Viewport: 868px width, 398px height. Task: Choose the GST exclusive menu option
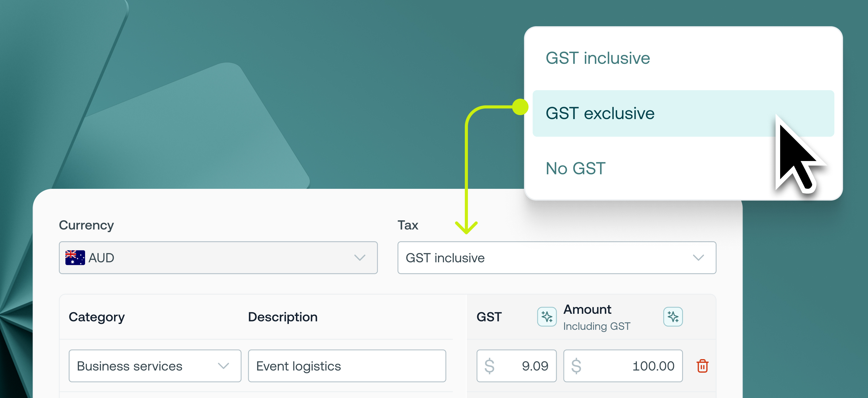pos(600,113)
